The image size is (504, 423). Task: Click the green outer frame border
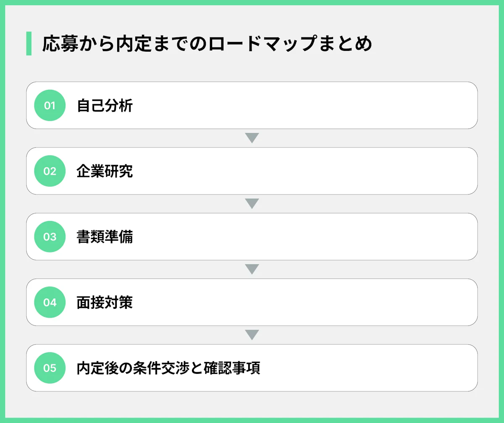tap(252, 2)
